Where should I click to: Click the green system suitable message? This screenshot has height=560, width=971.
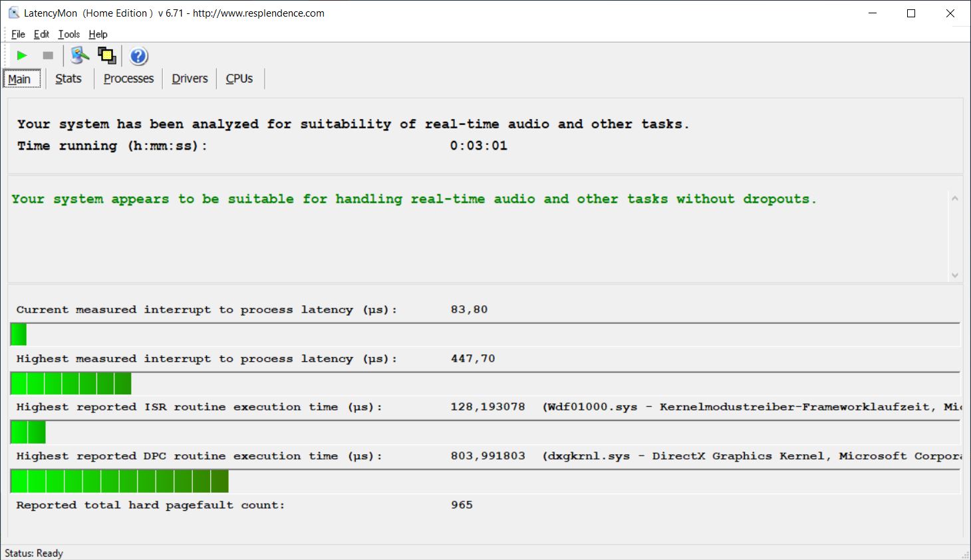tap(414, 200)
